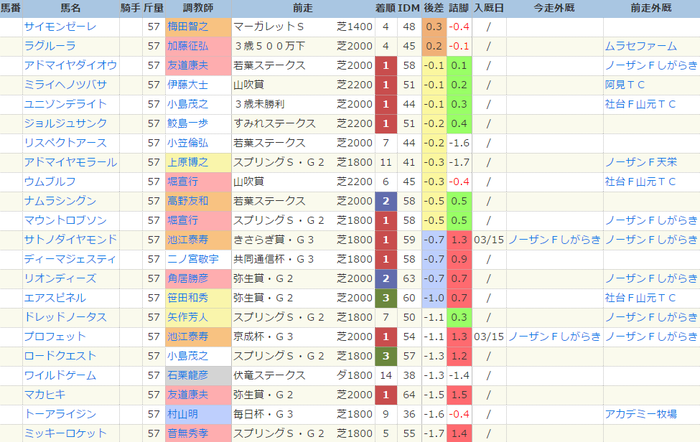The width and height of the screenshot is (700, 442).
Task: Open horse page for サイモンゼーレ
Action: tap(60, 27)
